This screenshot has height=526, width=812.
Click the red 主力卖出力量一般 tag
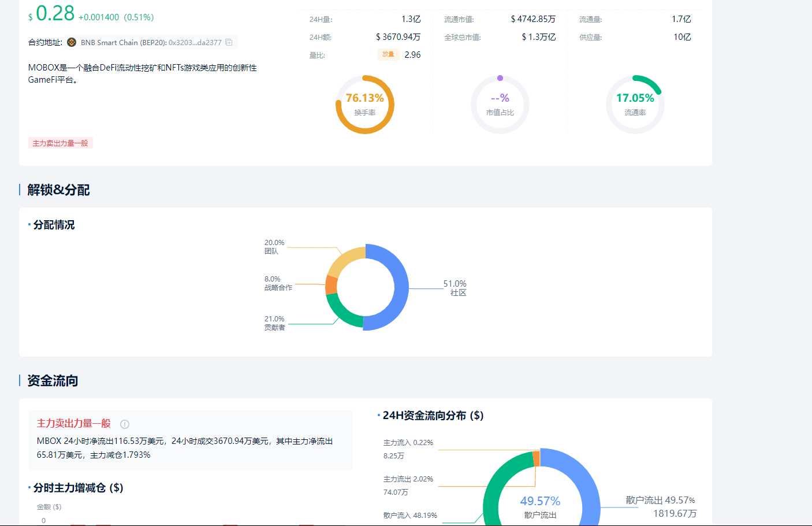coord(61,143)
